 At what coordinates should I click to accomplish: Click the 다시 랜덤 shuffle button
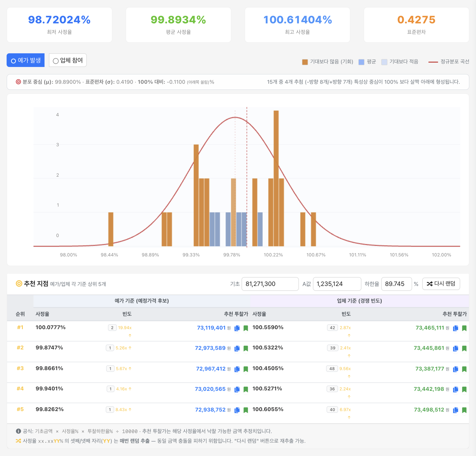coord(441,284)
